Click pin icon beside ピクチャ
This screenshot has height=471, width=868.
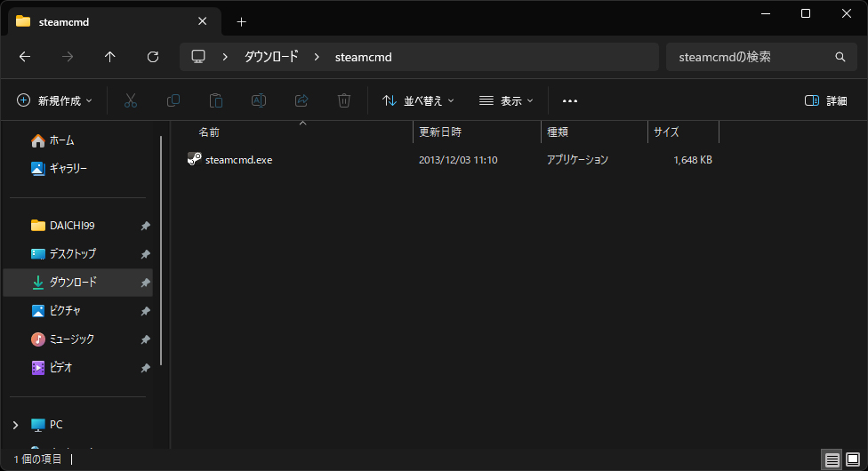tap(145, 311)
